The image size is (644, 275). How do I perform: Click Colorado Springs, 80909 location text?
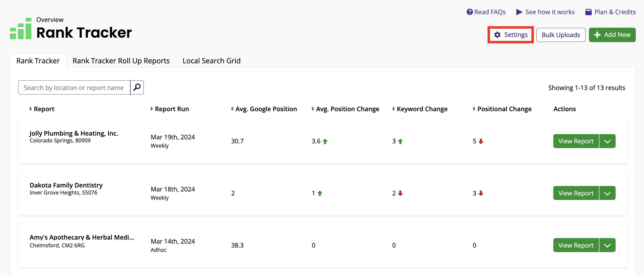[x=60, y=140]
